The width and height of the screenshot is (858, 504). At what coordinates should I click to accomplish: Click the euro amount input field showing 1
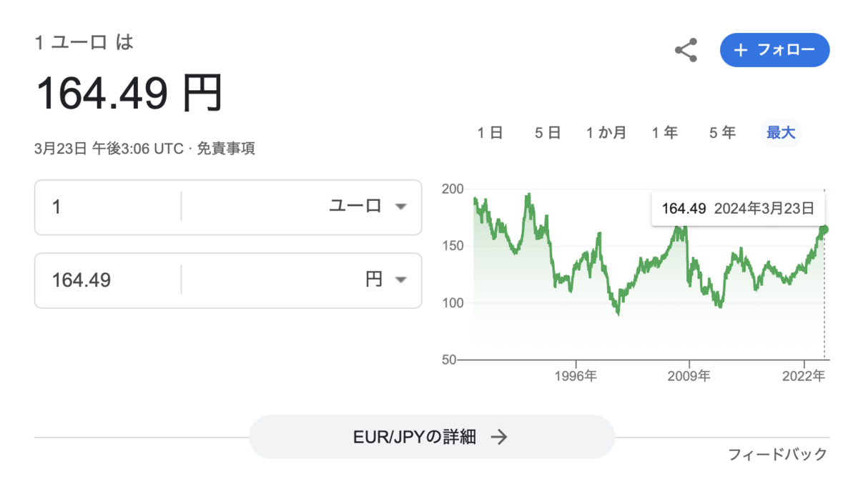coord(108,207)
